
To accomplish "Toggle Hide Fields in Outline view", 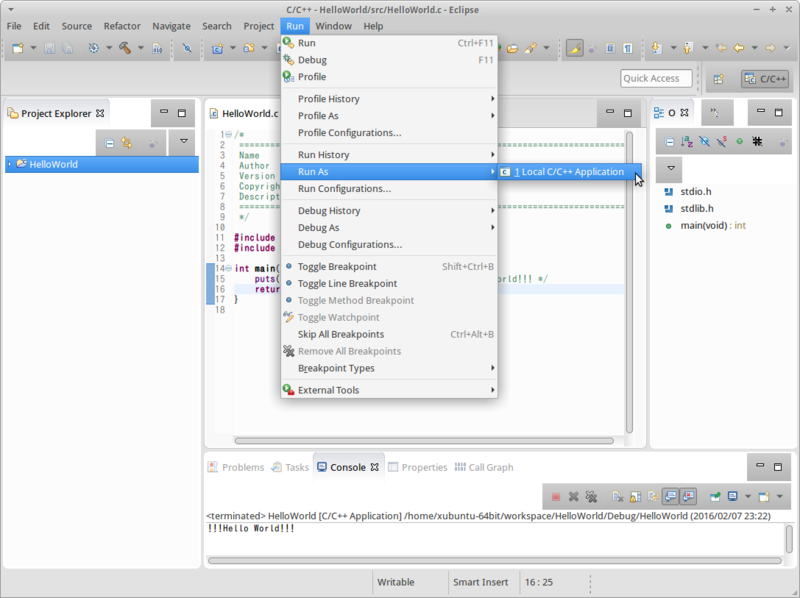I will (705, 142).
